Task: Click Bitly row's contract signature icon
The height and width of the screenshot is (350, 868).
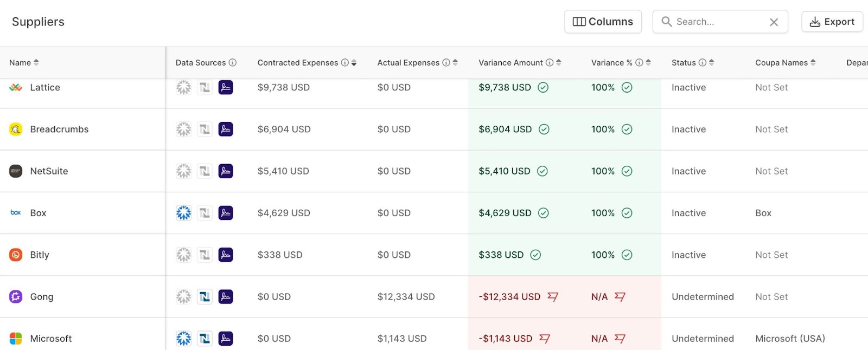Action: point(226,255)
